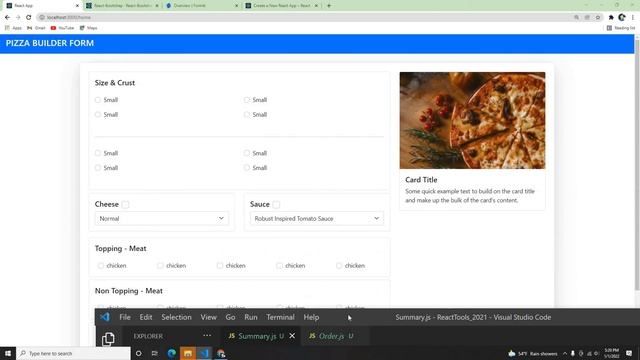The image size is (640, 360).
Task: Open the Help menu in VS Code
Action: point(311,317)
